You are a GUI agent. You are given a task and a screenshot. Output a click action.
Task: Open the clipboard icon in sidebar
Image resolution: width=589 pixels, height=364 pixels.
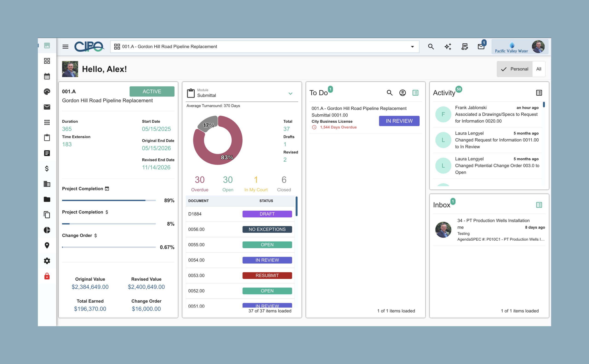[x=47, y=137]
